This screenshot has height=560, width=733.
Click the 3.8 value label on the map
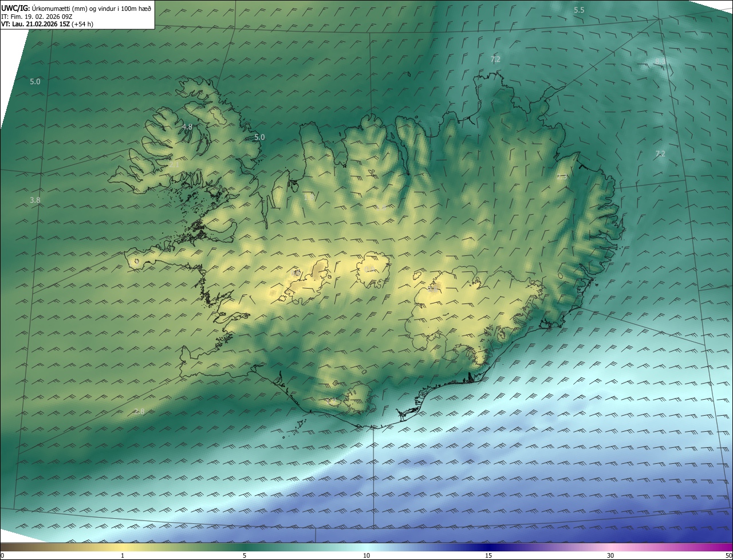coord(35,200)
